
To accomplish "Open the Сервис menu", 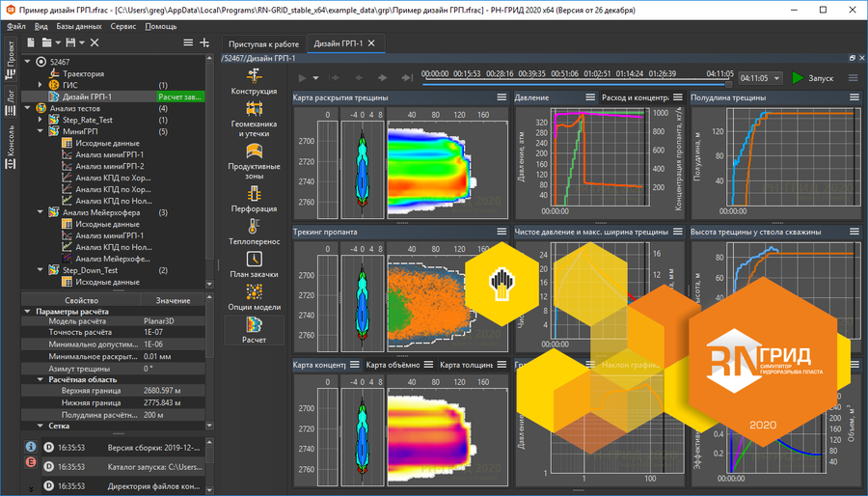I will click(x=122, y=26).
